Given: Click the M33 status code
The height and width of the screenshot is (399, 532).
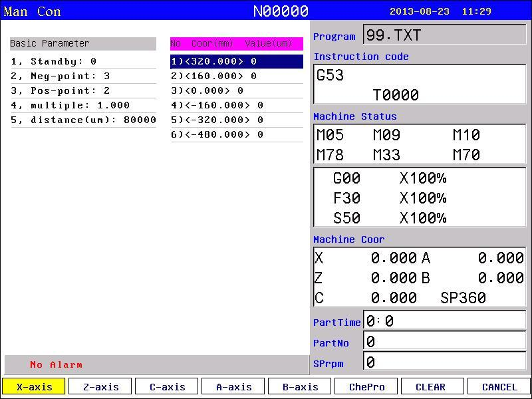Looking at the screenshot, I should click(x=386, y=155).
